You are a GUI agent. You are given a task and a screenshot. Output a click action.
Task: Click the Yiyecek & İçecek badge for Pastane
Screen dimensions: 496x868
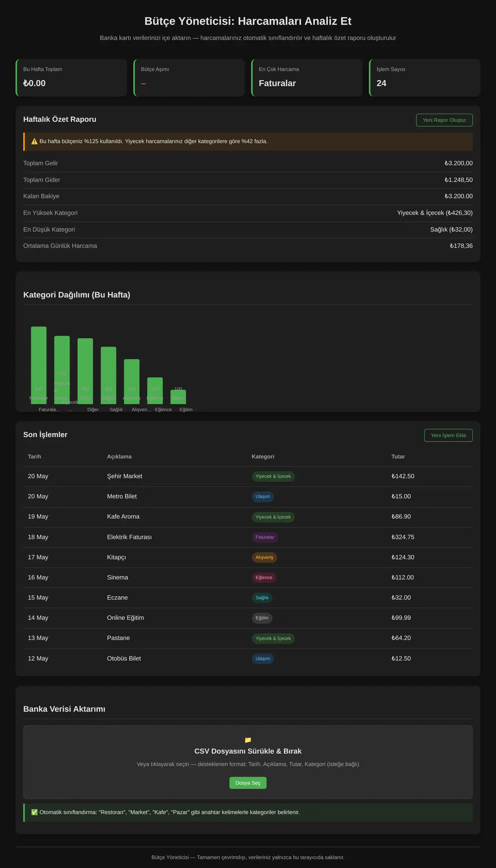point(273,638)
